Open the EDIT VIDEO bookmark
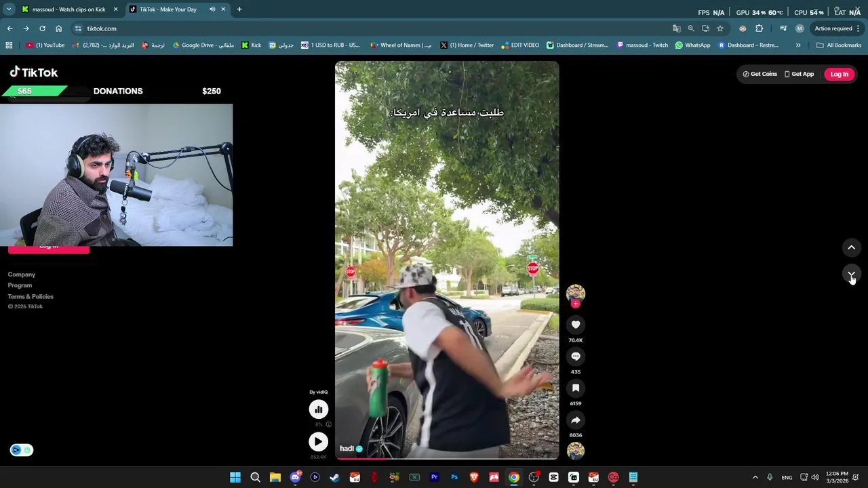868x488 pixels. point(520,45)
